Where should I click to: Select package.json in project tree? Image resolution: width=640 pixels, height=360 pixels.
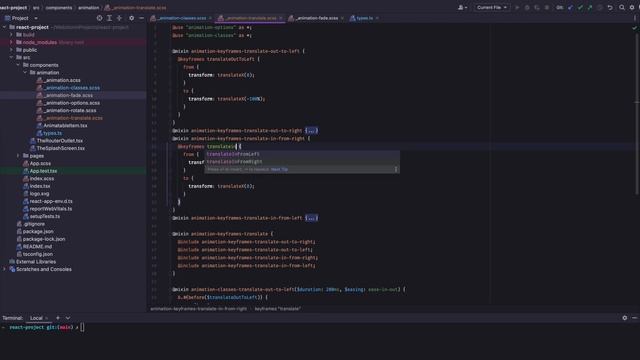[38, 231]
